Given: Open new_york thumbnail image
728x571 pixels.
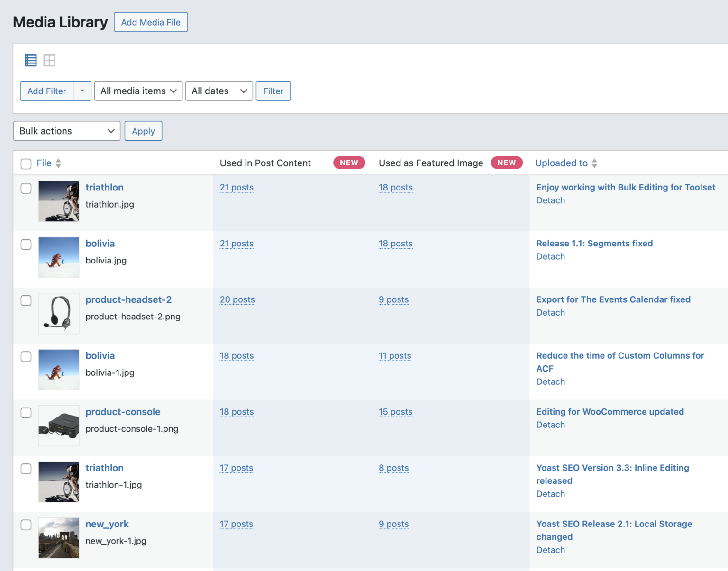Looking at the screenshot, I should coord(59,538).
